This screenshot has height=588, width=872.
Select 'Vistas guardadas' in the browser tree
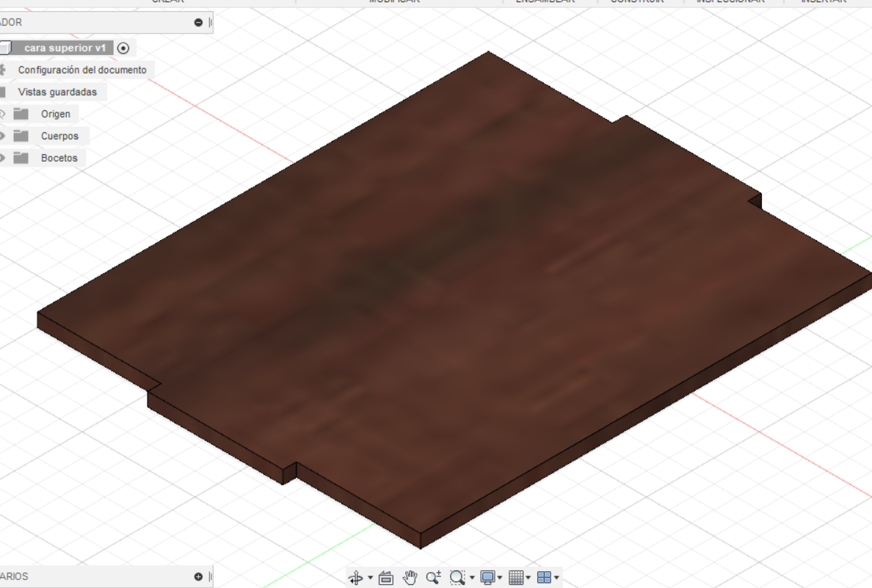(57, 92)
